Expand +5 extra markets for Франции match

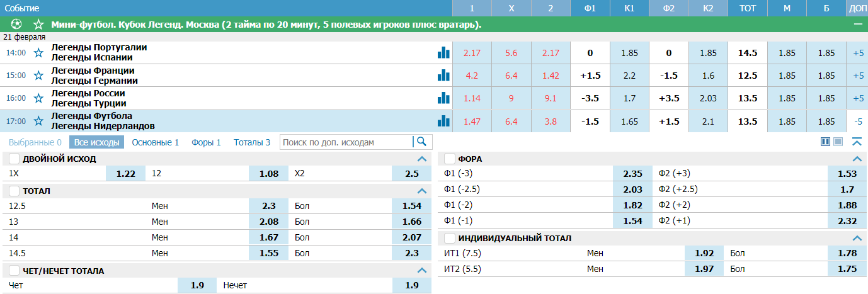(857, 76)
